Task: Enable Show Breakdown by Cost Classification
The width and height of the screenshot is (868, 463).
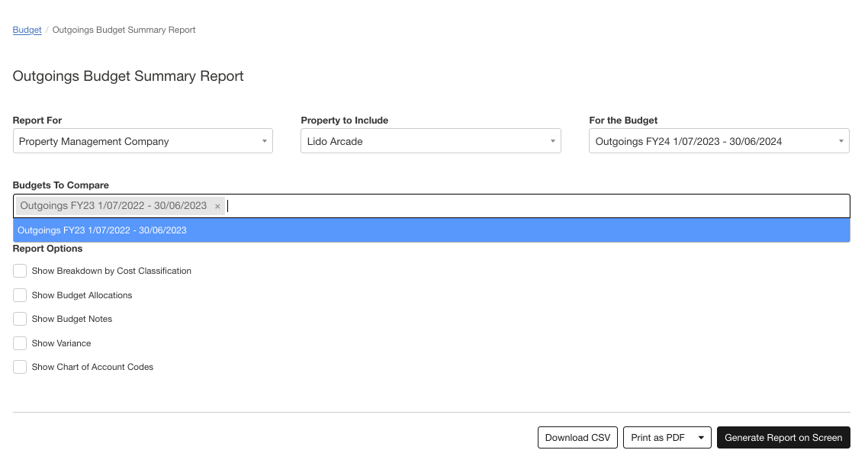Action: [x=20, y=271]
